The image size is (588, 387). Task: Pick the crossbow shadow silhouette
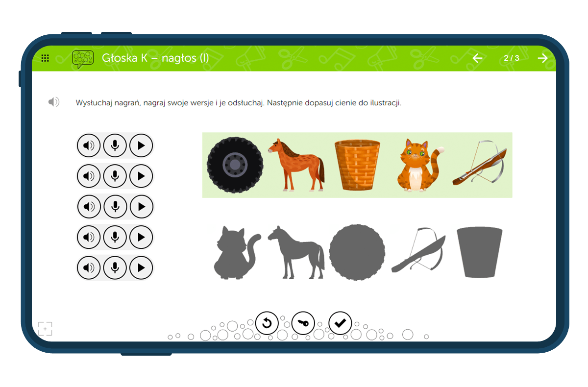(418, 250)
